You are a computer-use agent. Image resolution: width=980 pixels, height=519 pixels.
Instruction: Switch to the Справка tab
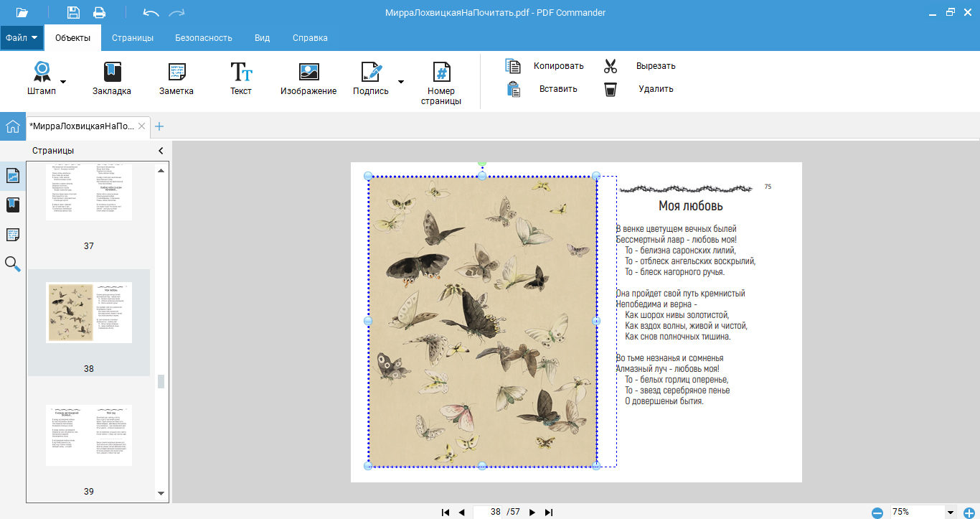310,38
